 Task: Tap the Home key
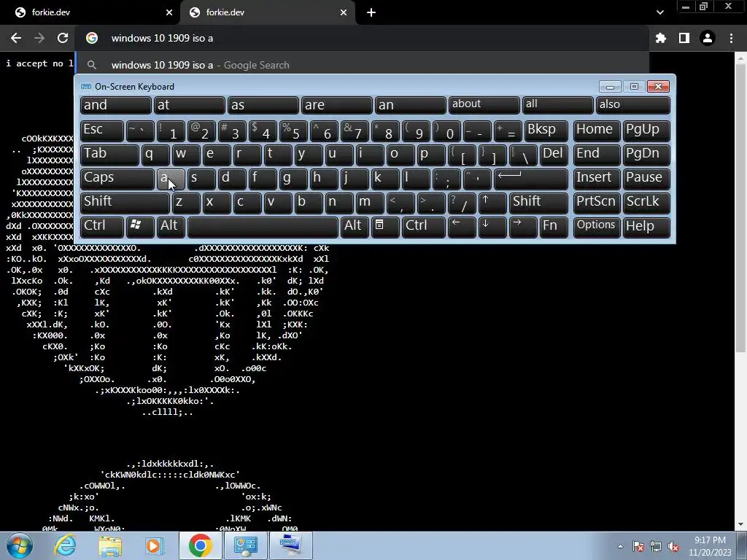tap(597, 131)
